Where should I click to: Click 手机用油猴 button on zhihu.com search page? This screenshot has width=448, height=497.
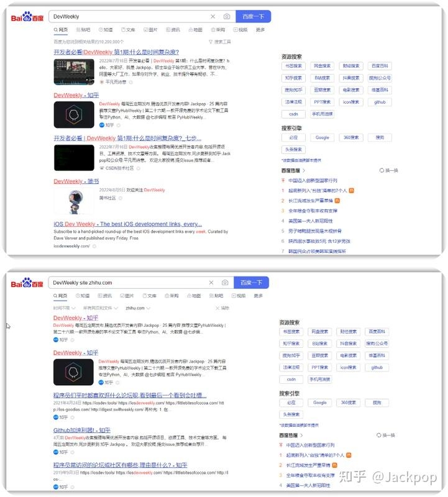320,380
